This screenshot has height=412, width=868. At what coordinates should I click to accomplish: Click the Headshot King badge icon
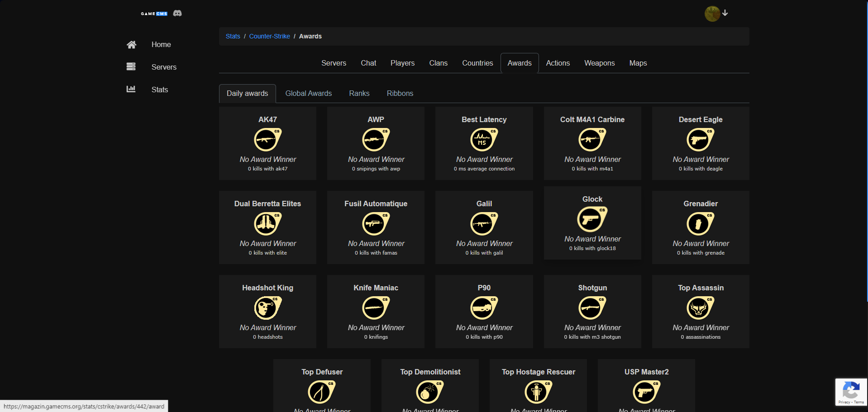(x=267, y=308)
